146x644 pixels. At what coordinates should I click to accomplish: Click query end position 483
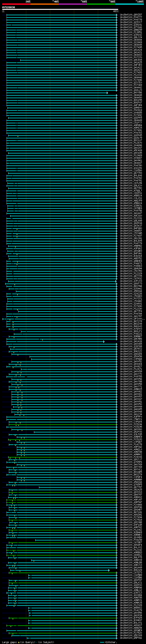[x=115, y=11]
